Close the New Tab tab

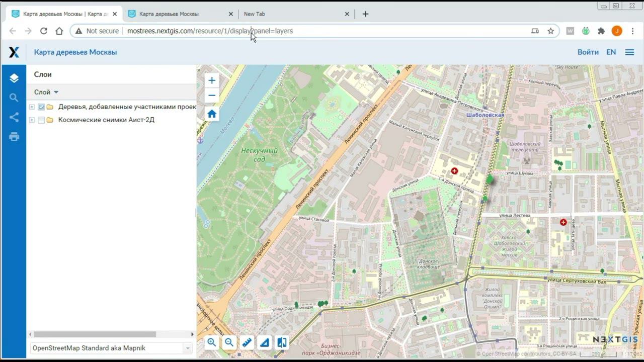point(347,14)
